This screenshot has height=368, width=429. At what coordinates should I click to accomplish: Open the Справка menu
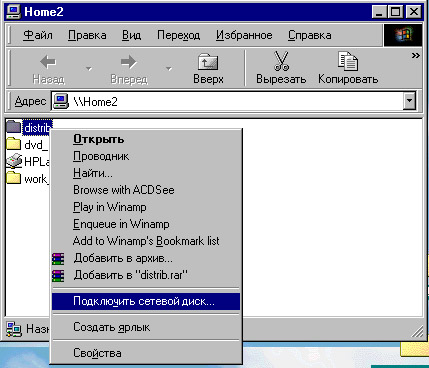click(x=310, y=35)
